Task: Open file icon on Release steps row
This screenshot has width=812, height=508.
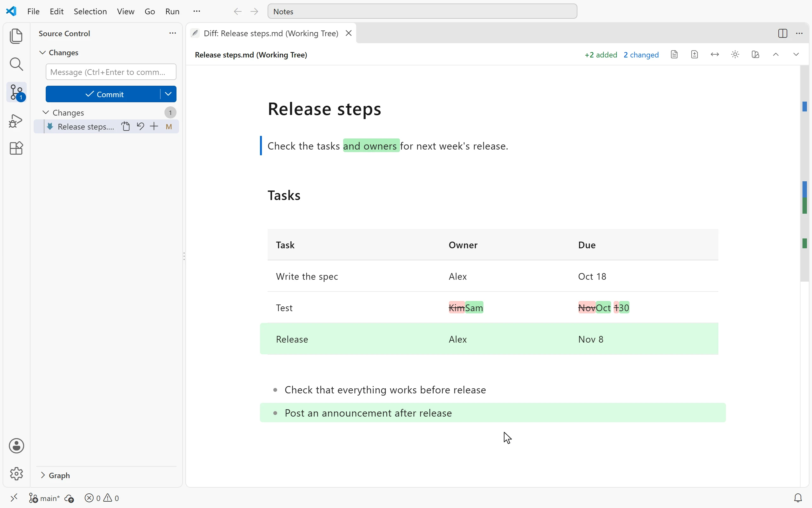Action: [126, 126]
